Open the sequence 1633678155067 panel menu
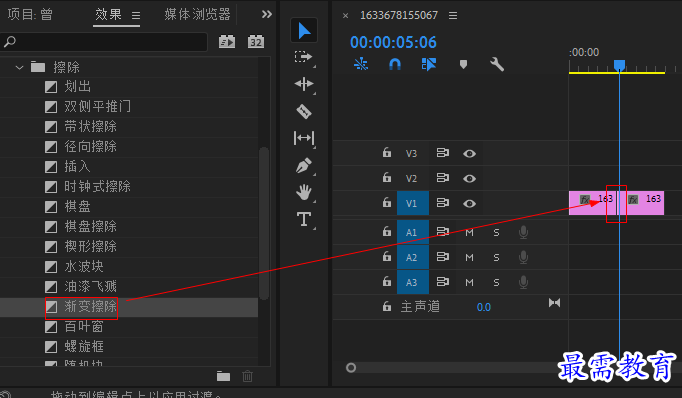This screenshot has height=398, width=682. tap(453, 16)
